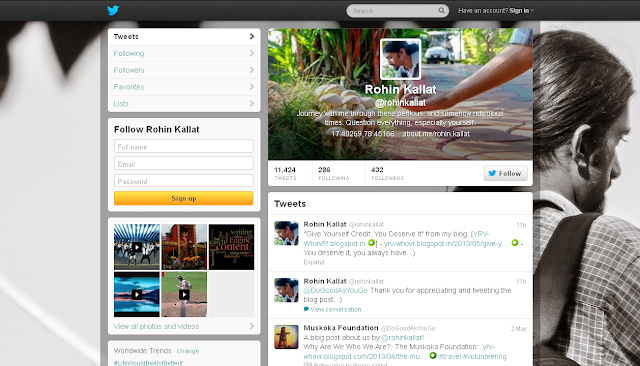Click the search magnifier icon
This screenshot has height=366, width=640.
tap(441, 11)
